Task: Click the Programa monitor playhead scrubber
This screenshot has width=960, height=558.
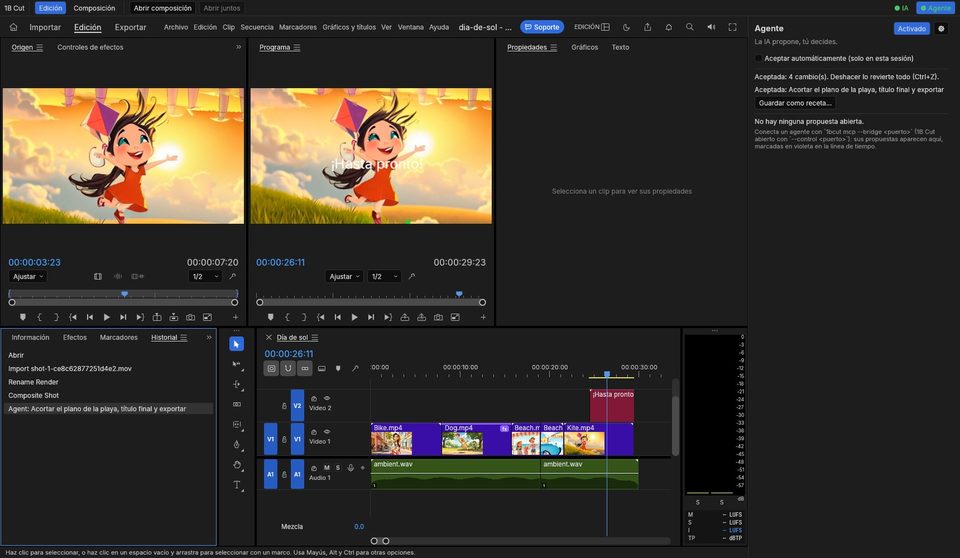Action: coord(459,295)
